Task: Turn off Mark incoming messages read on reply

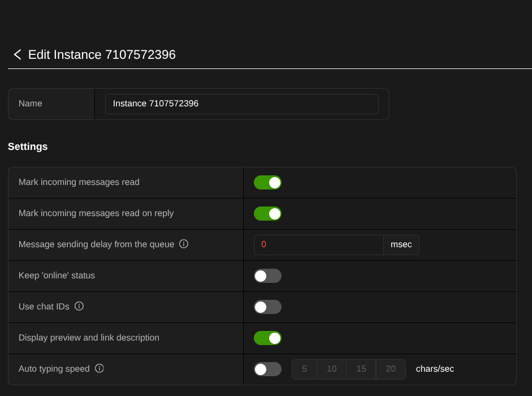Action: pos(268,214)
